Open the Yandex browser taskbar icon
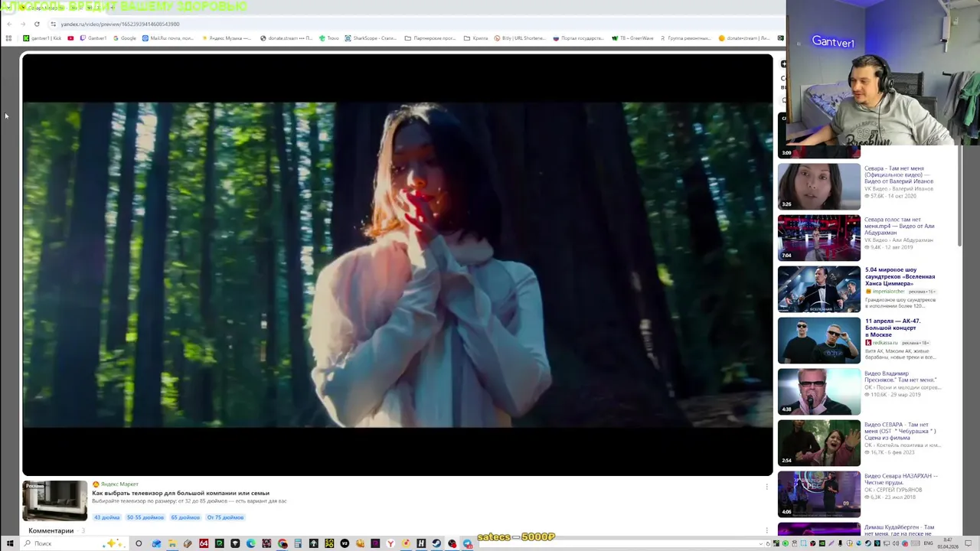 coord(390,543)
